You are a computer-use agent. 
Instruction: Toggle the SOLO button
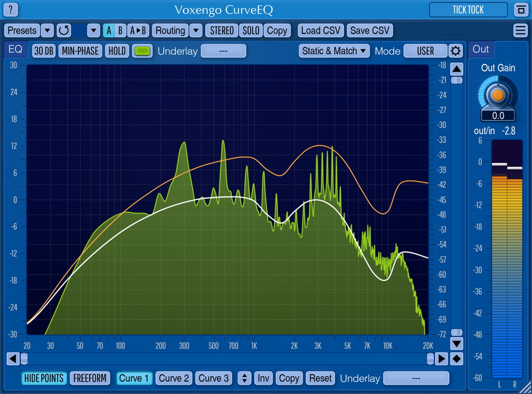coord(250,30)
